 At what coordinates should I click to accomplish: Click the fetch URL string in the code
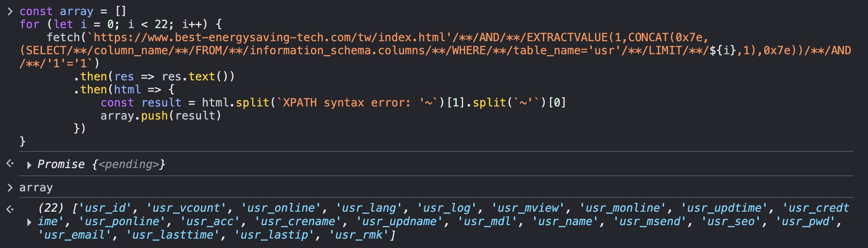(435, 50)
